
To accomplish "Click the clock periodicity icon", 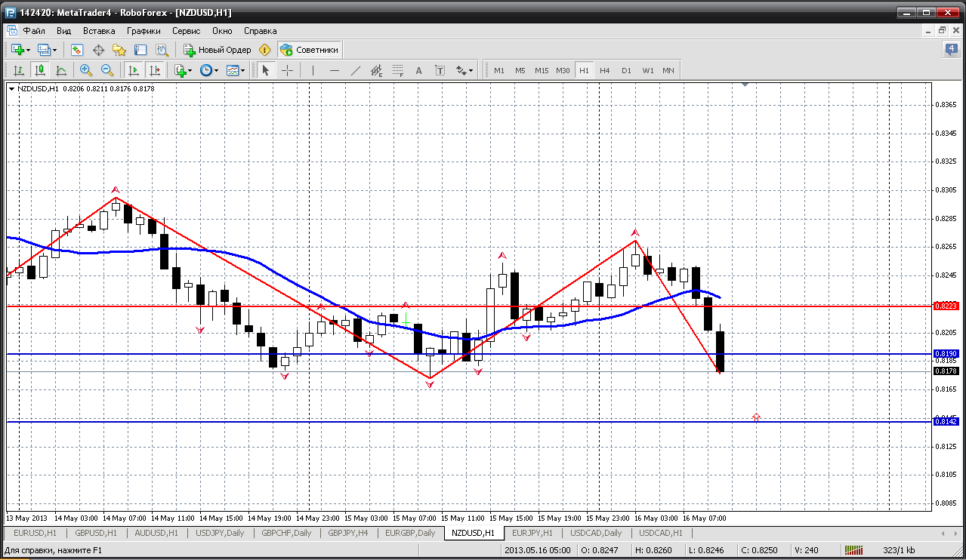I will [205, 70].
